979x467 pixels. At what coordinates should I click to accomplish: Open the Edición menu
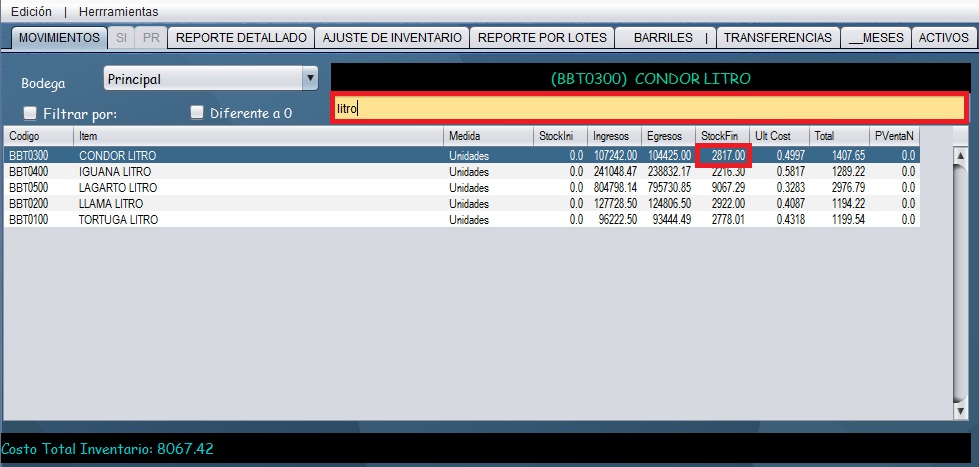click(31, 10)
